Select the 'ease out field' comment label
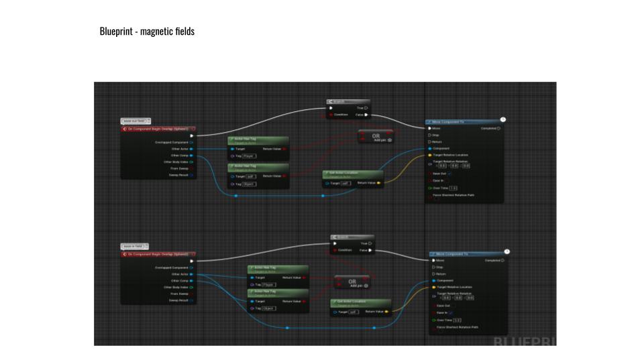 tap(136, 121)
